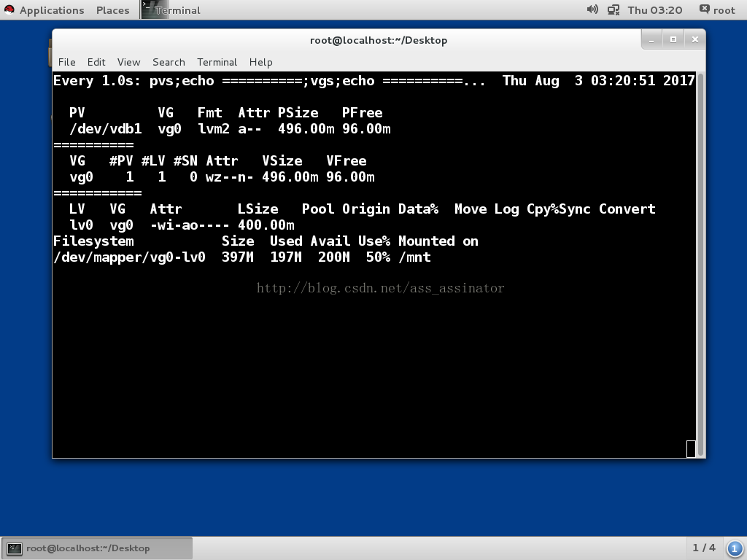This screenshot has height=560, width=747.
Task: Click the VFree column header
Action: (347, 161)
